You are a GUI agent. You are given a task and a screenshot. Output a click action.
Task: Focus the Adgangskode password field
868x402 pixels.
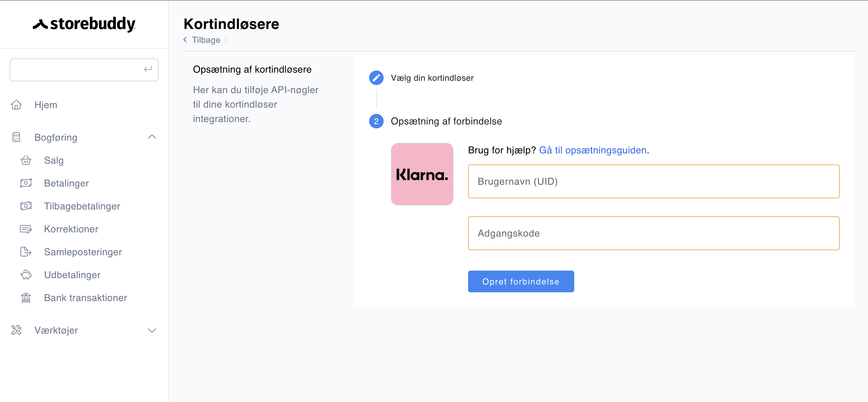click(x=653, y=233)
